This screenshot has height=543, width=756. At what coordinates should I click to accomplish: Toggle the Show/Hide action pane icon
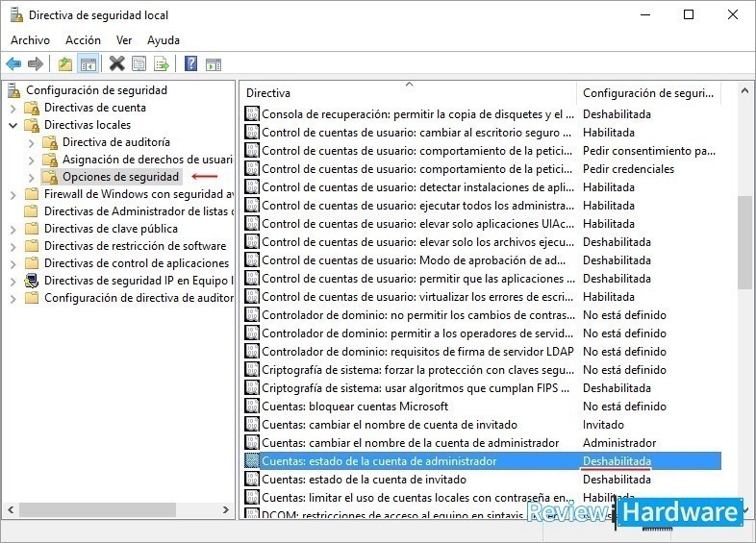point(214,64)
